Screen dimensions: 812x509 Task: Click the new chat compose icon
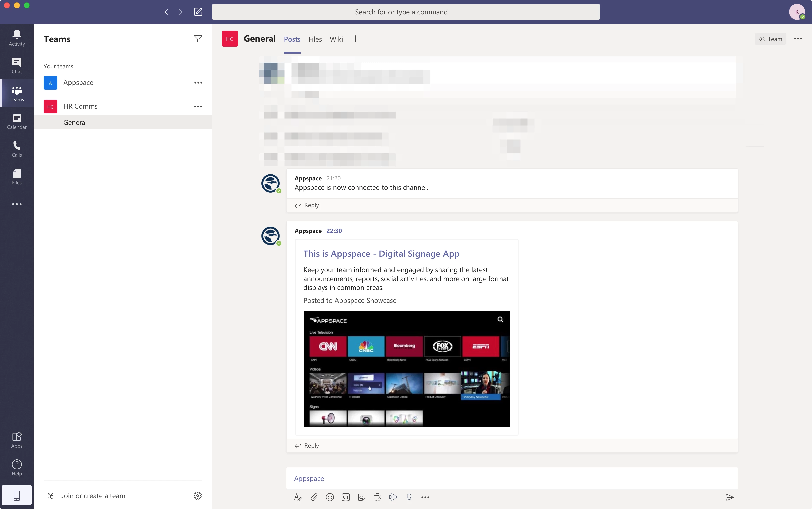pyautogui.click(x=198, y=12)
